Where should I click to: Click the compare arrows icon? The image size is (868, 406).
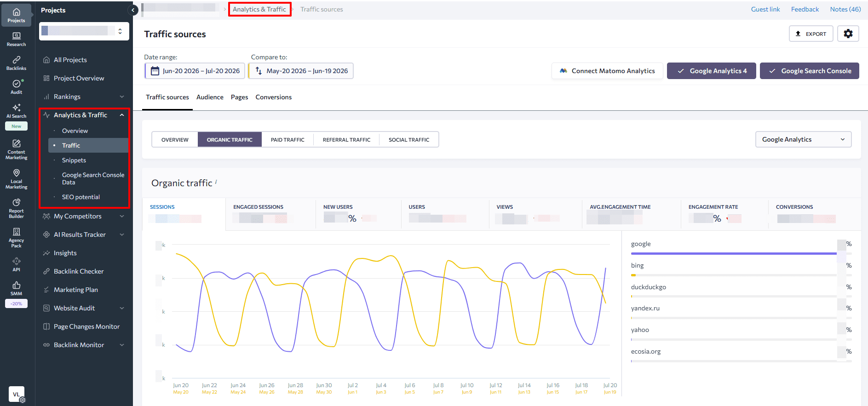point(259,71)
